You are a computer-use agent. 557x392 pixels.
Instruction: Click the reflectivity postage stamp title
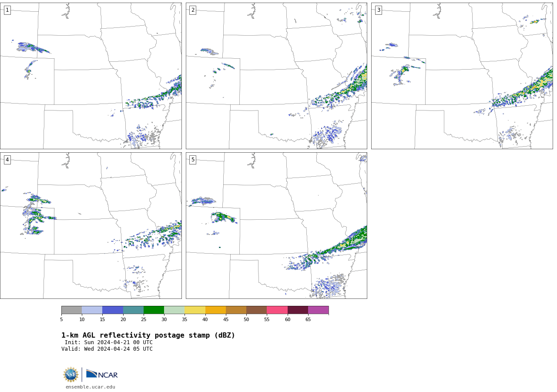pos(148,335)
